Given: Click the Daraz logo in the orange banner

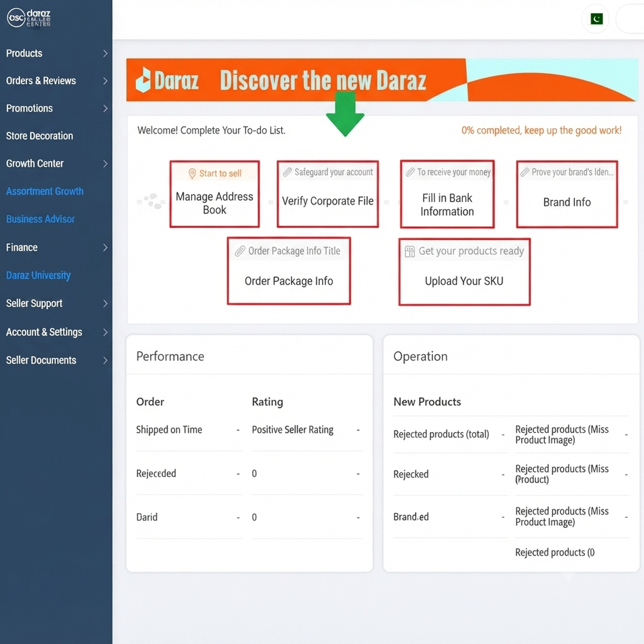Looking at the screenshot, I should 167,80.
